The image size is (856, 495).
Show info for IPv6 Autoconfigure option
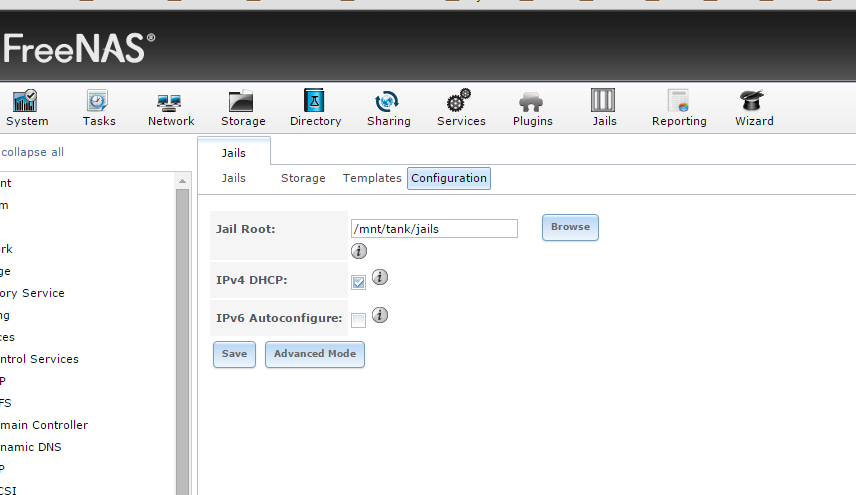tap(380, 315)
